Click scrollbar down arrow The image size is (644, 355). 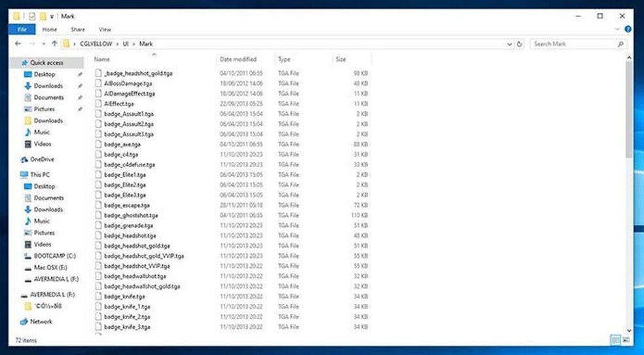[629, 331]
